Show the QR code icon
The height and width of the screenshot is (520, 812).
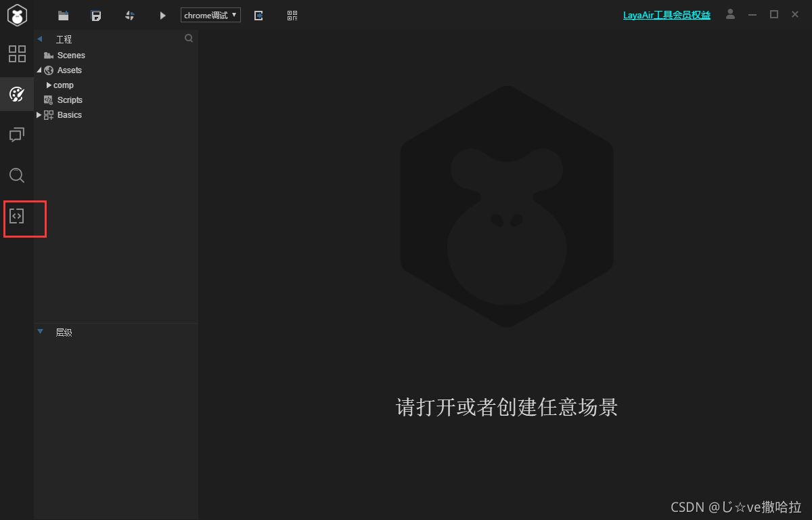click(292, 16)
